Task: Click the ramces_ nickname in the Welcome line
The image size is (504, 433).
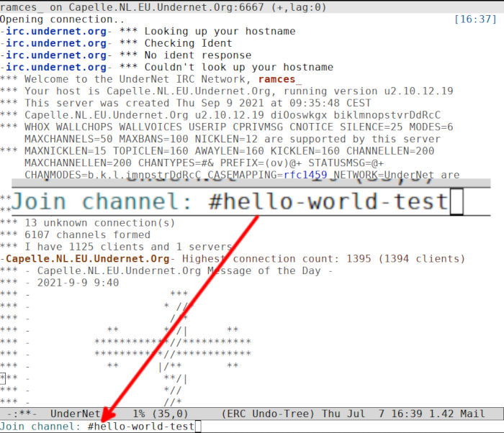Action: [279, 79]
